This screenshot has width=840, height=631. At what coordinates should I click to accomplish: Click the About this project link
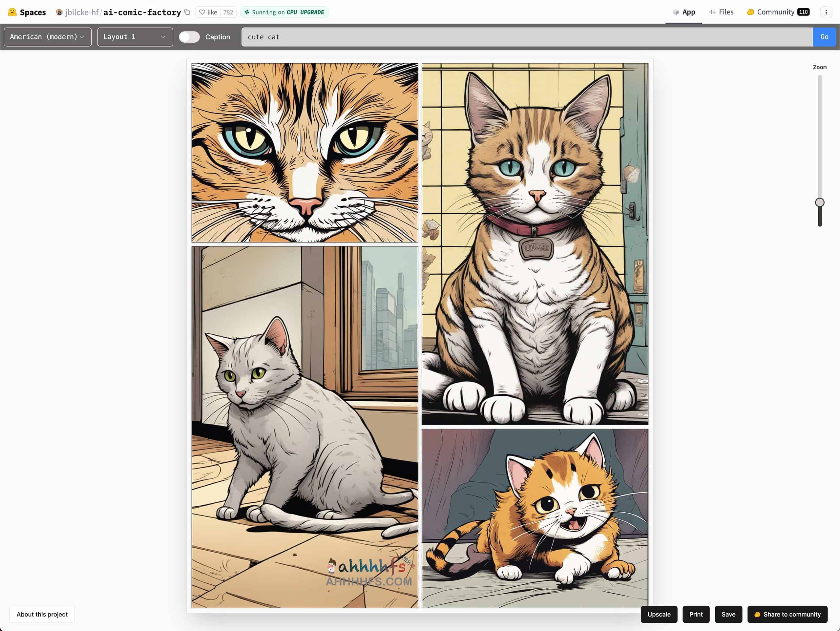pyautogui.click(x=42, y=615)
